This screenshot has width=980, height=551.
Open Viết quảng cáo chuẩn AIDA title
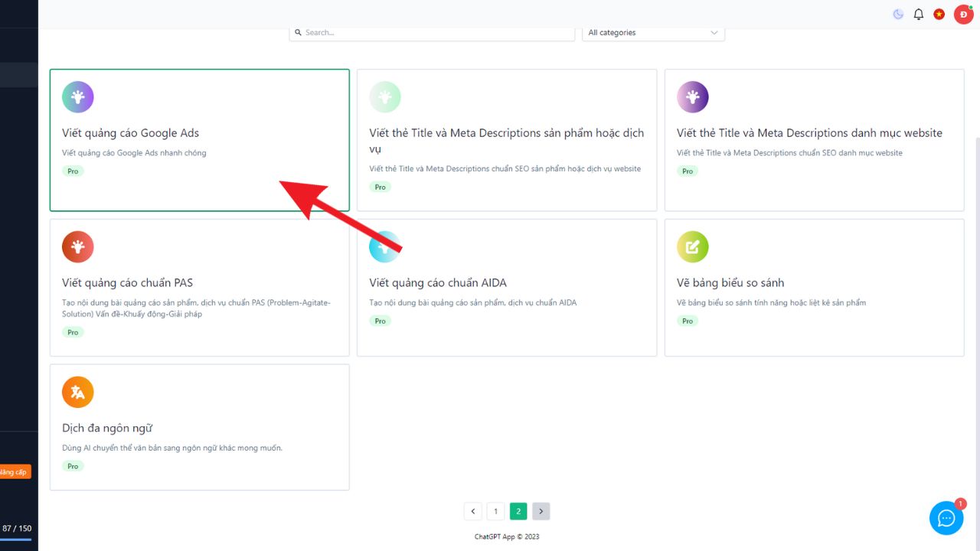coord(438,283)
